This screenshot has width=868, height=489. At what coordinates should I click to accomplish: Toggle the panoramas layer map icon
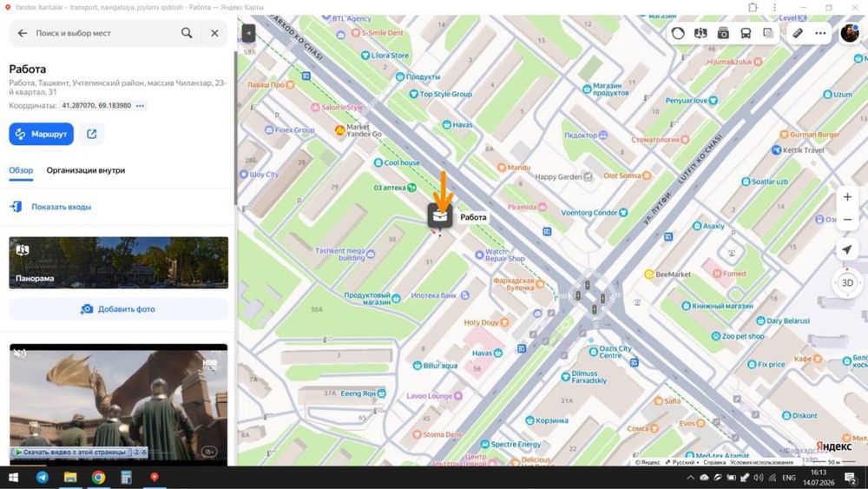[x=700, y=33]
